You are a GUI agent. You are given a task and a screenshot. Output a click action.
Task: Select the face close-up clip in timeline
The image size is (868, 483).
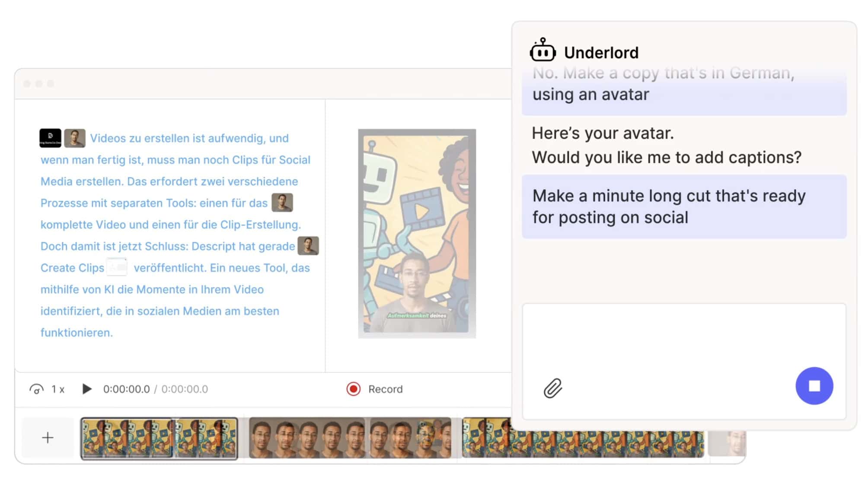[350, 438]
